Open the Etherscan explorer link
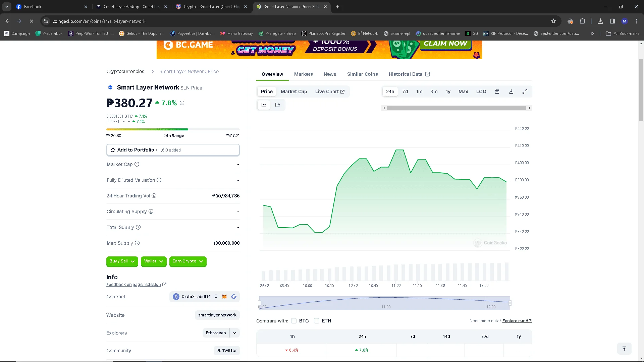Screen dimensions: 644x362 [216, 333]
